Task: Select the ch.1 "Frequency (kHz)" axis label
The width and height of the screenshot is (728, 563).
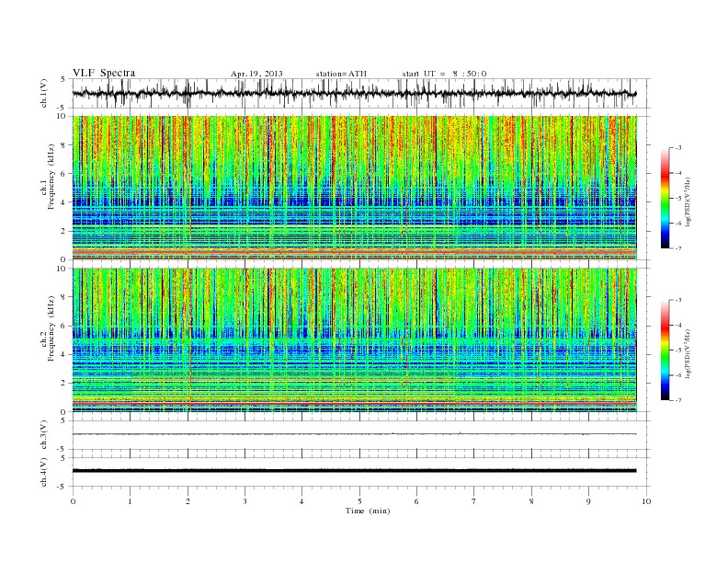Action: pos(51,177)
